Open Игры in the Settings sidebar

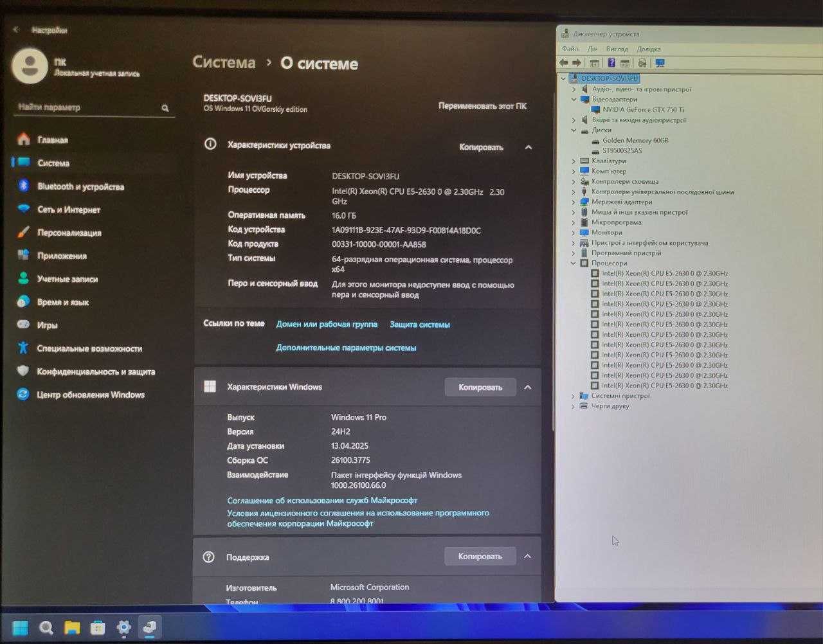pos(47,325)
